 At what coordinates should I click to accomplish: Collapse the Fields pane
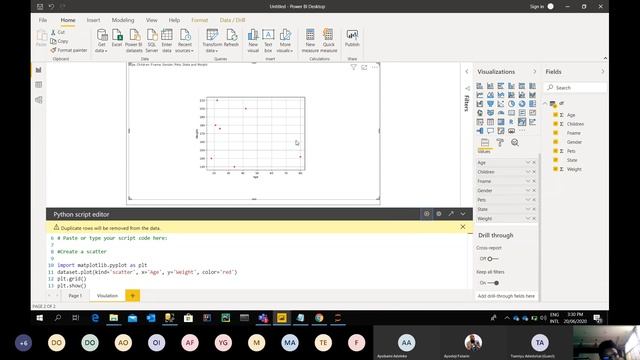(602, 71)
